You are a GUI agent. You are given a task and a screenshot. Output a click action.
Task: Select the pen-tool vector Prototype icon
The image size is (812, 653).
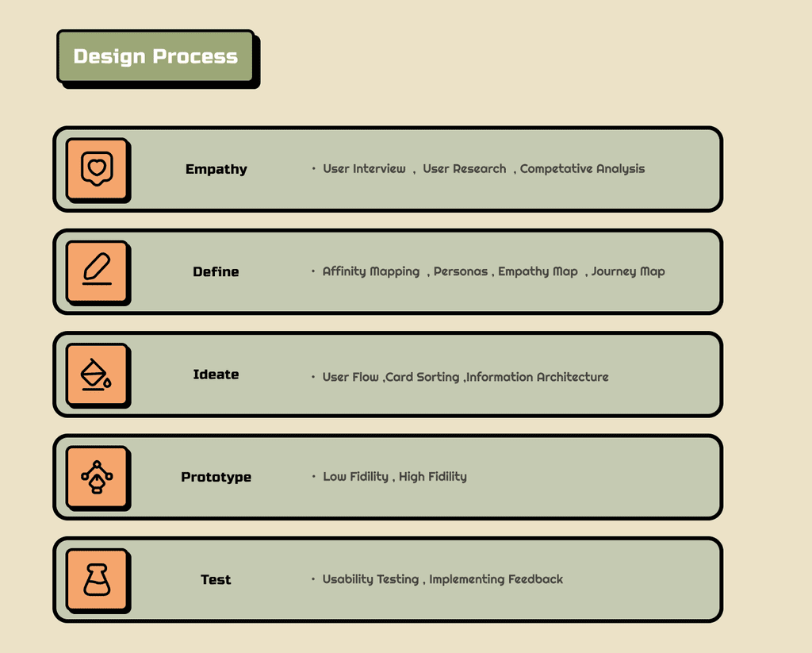point(97,477)
